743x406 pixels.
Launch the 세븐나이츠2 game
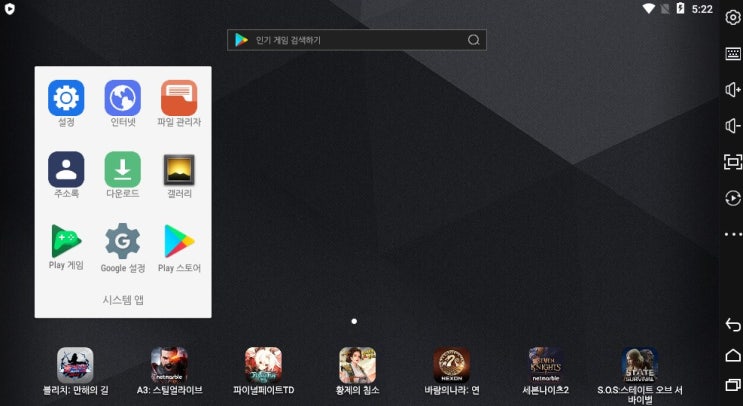click(545, 365)
